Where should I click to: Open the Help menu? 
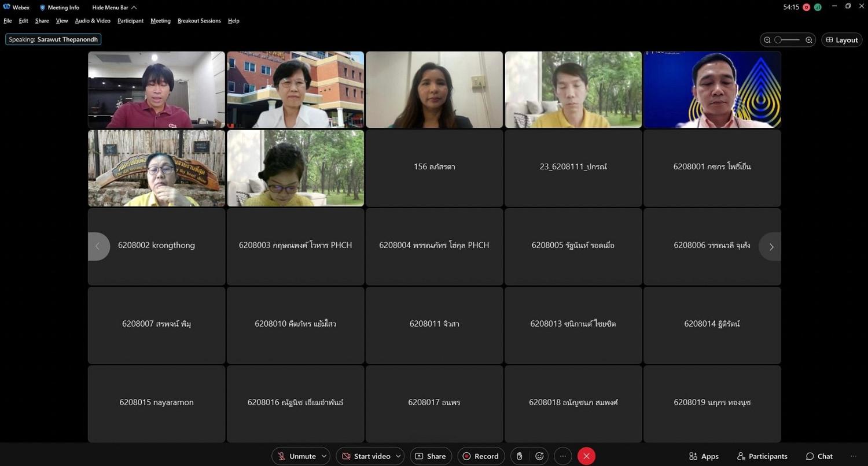pyautogui.click(x=234, y=21)
